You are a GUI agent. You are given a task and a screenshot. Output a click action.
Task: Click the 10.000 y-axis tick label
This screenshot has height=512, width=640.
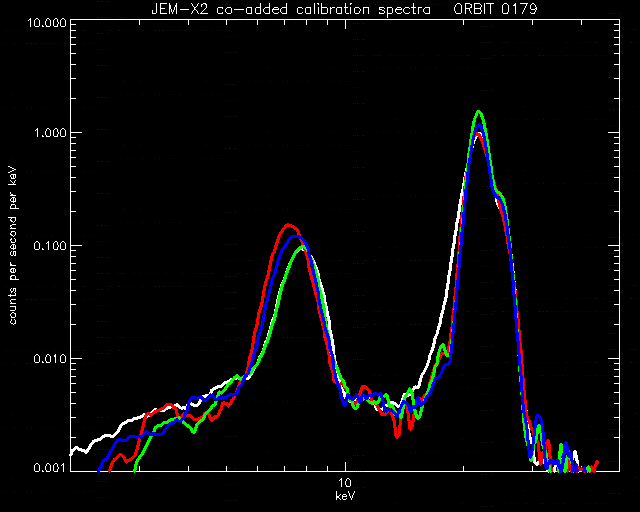tap(47, 21)
